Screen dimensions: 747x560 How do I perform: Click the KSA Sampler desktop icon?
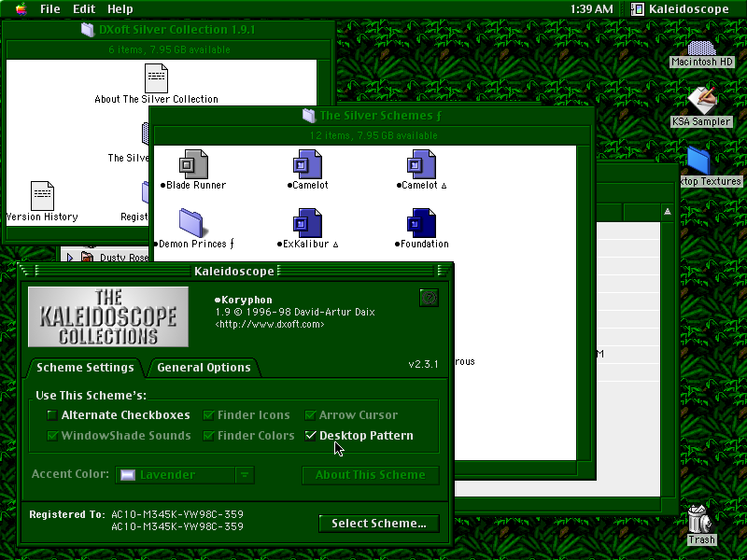(x=702, y=101)
